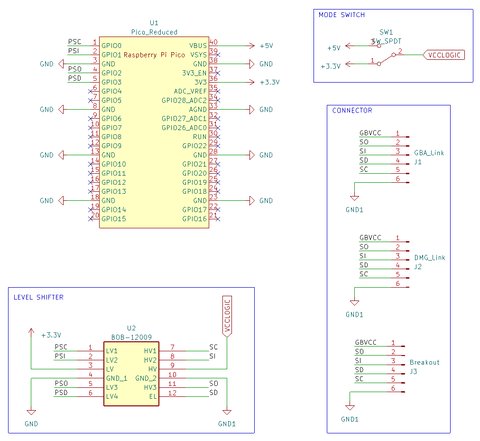
Task: Select the PSD net label at U2 pin 6
Action: click(61, 392)
